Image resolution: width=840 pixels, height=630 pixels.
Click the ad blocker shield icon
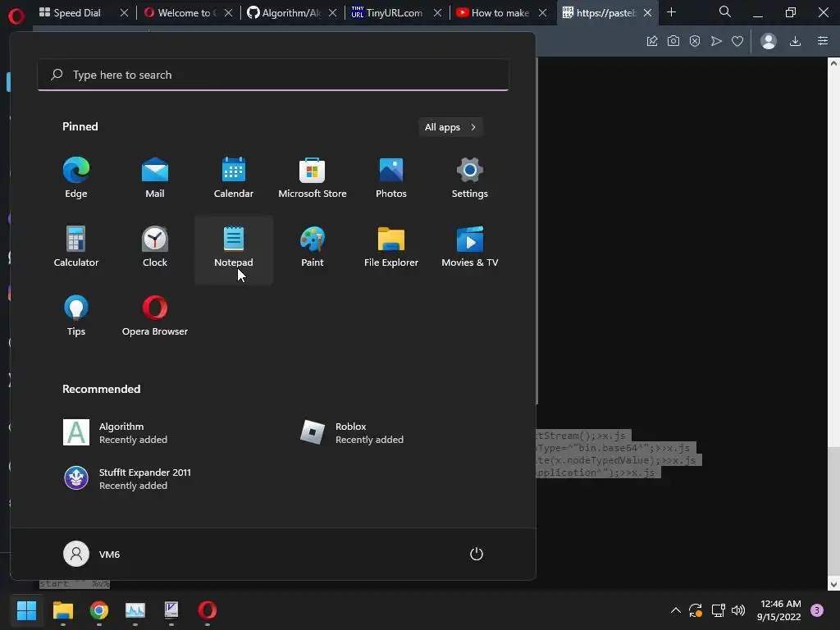[x=695, y=41]
